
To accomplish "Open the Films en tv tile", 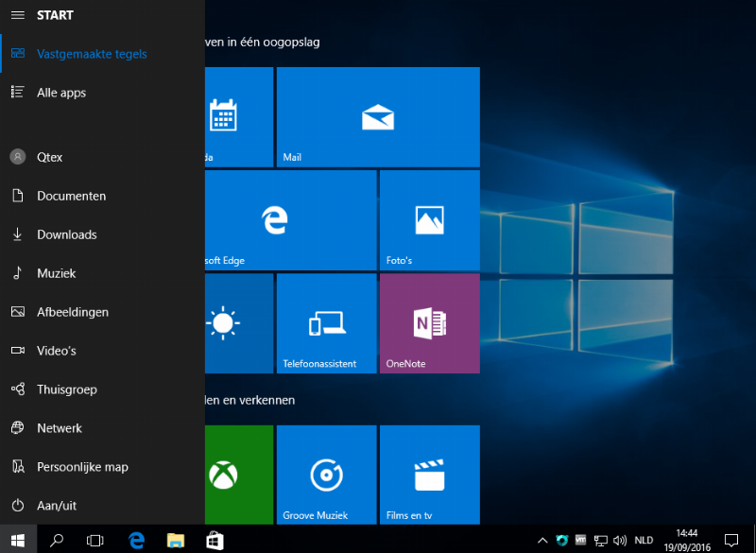I will (429, 475).
